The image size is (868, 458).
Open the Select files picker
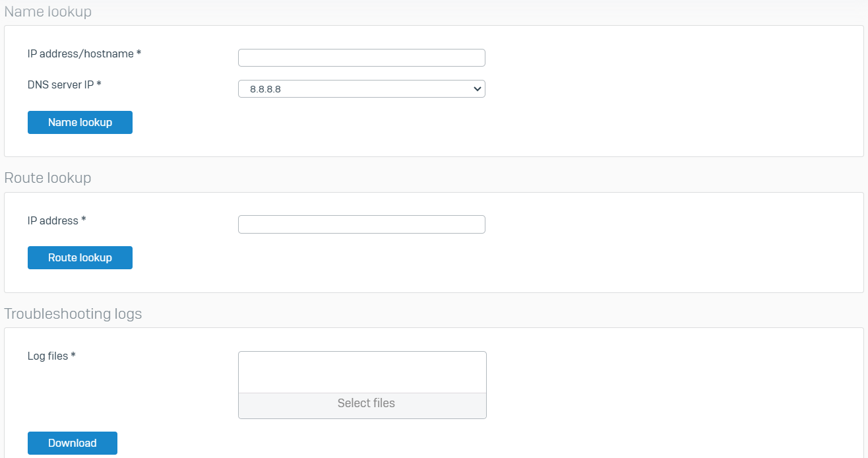(x=366, y=403)
